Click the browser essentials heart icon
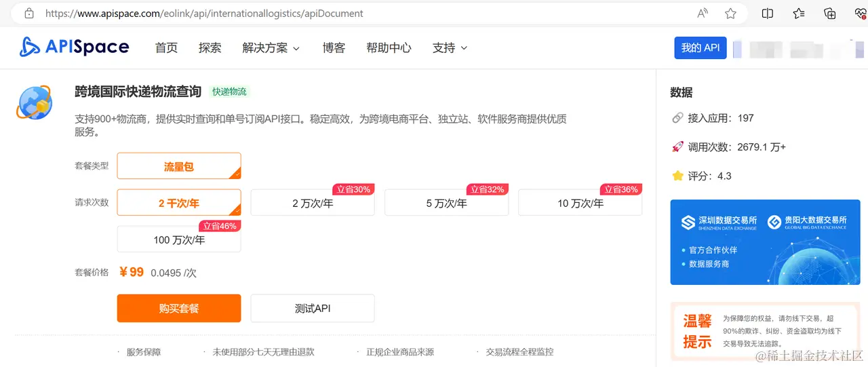 click(861, 13)
